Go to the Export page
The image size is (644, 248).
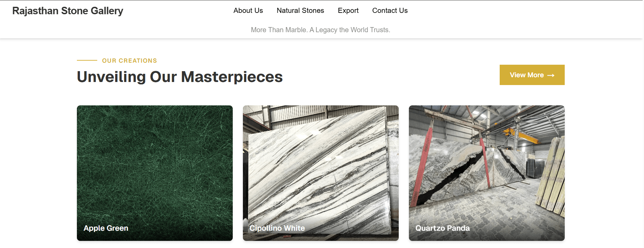348,11
